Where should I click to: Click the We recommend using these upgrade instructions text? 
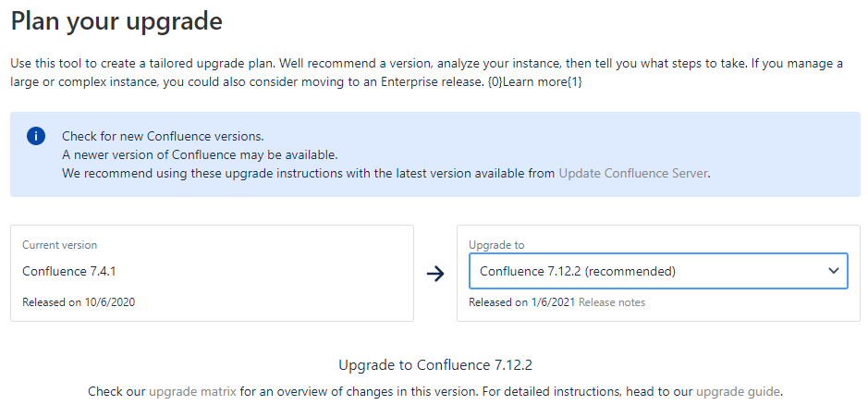[x=309, y=173]
